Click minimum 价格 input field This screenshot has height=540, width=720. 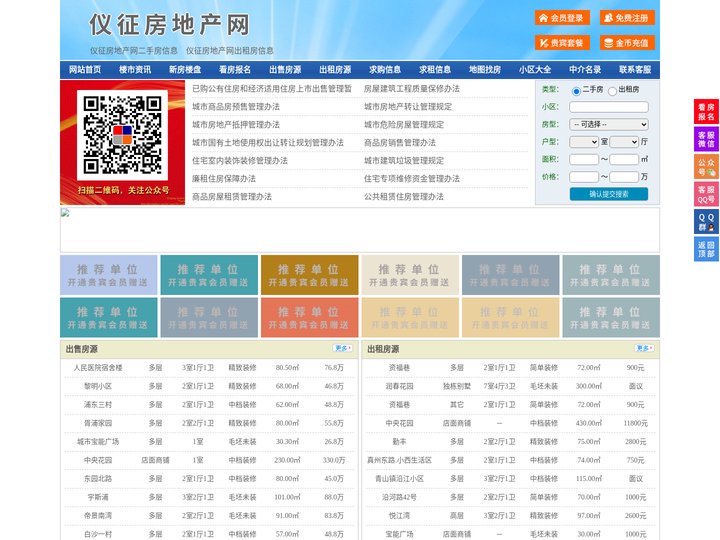584,177
